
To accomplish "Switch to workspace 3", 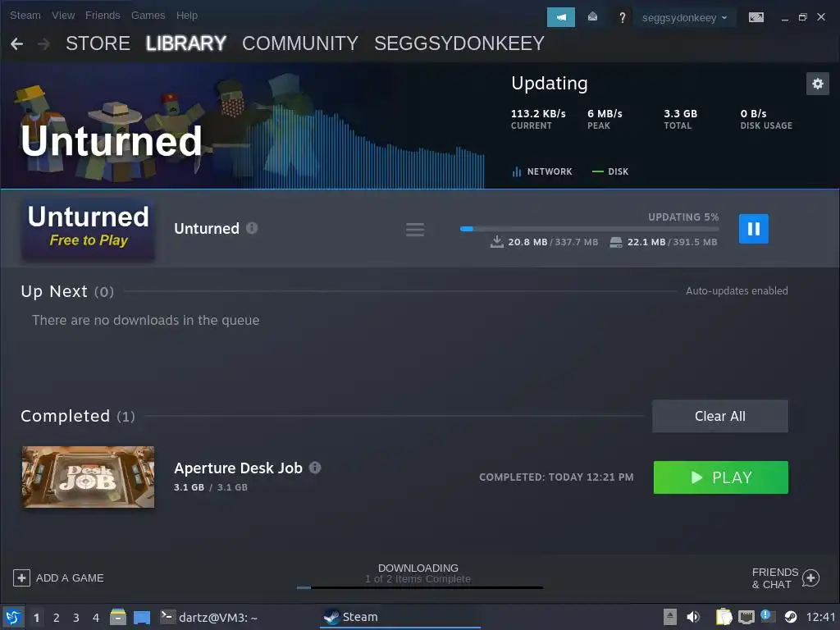I will click(x=76, y=618).
